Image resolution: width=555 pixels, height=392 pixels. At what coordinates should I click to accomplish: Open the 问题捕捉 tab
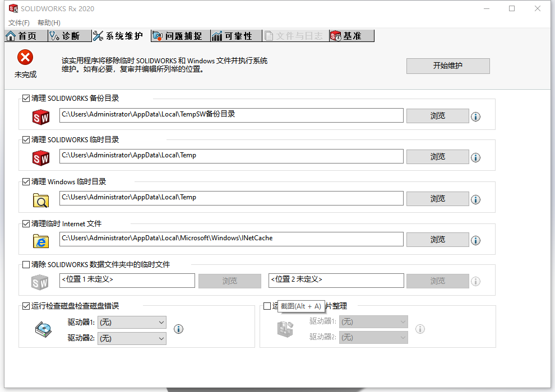tap(180, 36)
